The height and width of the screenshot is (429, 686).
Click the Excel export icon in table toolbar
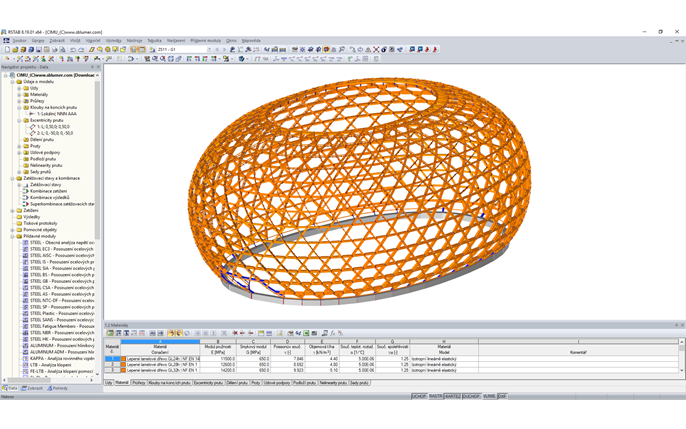[x=306, y=333]
